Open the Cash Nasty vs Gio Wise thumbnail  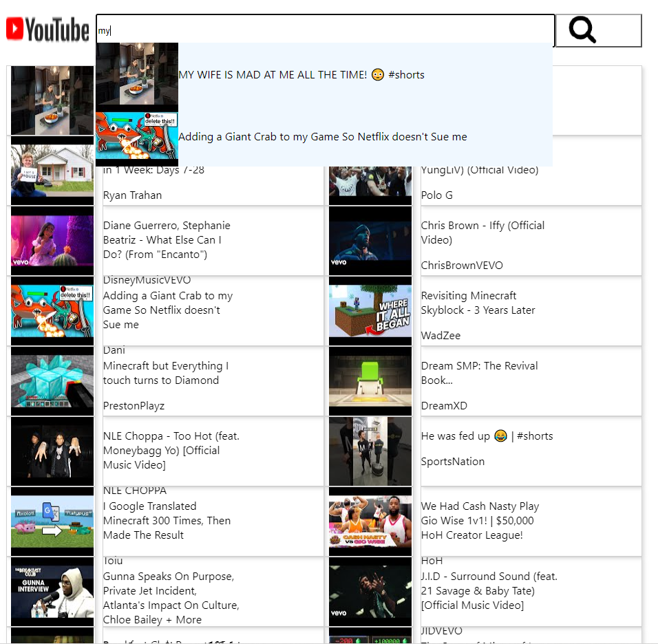click(370, 522)
